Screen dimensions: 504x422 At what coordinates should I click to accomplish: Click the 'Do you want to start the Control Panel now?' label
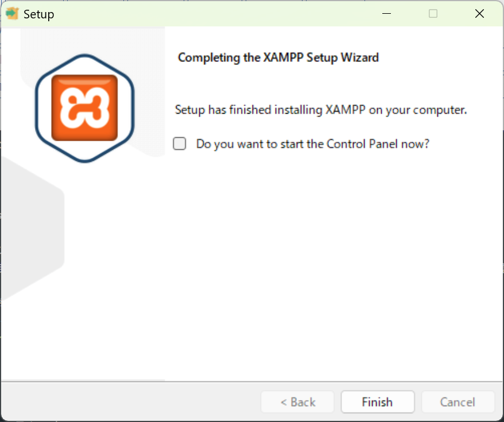(x=312, y=144)
